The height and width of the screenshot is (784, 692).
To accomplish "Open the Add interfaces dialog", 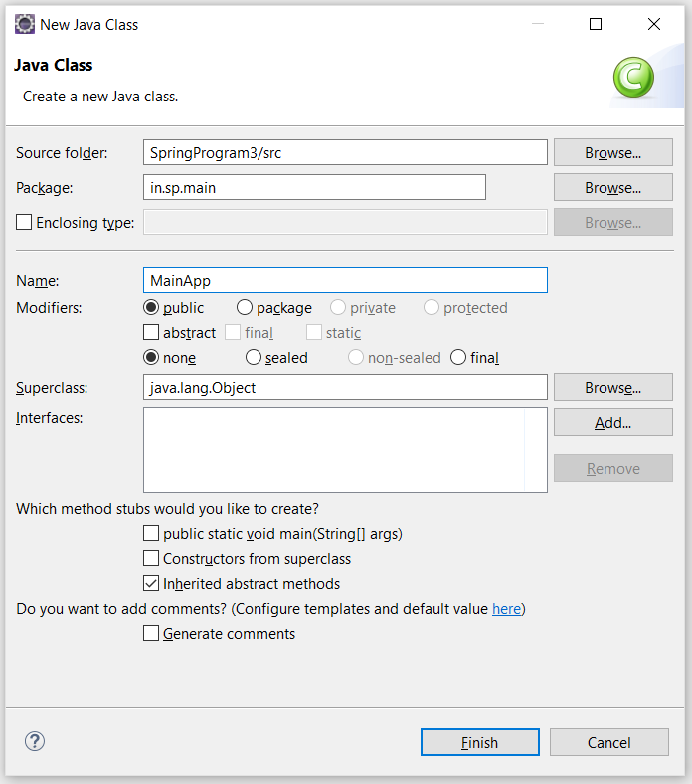I will [x=613, y=423].
